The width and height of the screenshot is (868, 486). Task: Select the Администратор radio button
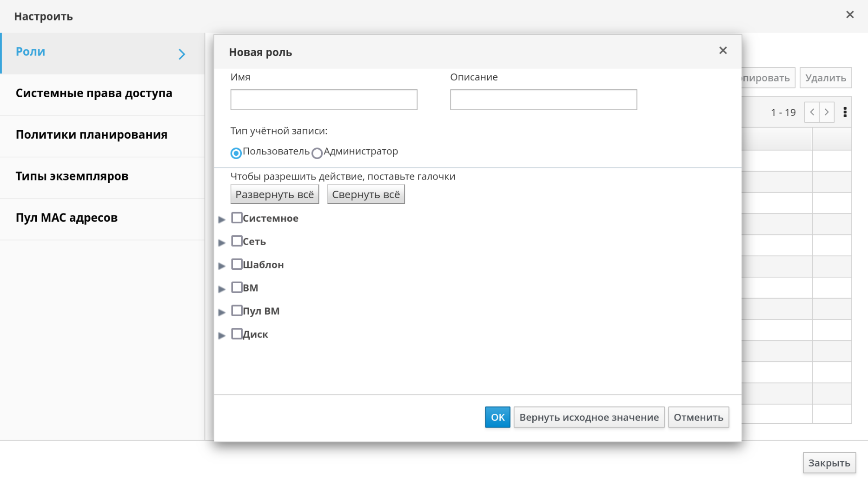(x=317, y=153)
